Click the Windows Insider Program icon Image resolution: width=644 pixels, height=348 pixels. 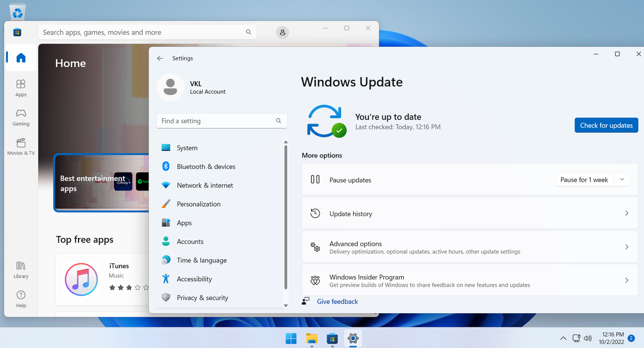pos(315,280)
